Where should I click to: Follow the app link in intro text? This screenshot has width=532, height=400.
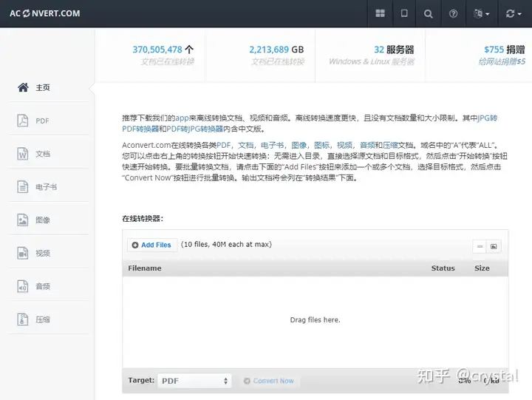(182, 118)
